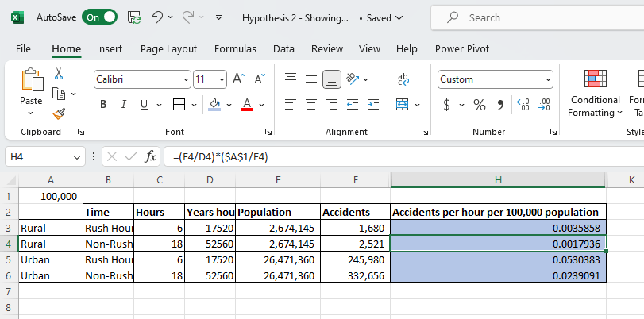This screenshot has height=319, width=644.
Task: Expand the Custom number format dropdown
Action: click(548, 79)
